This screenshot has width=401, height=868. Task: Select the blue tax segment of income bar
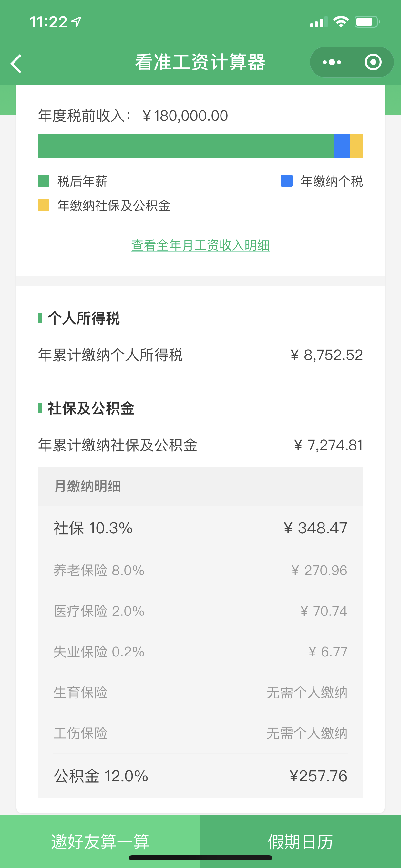pyautogui.click(x=342, y=146)
